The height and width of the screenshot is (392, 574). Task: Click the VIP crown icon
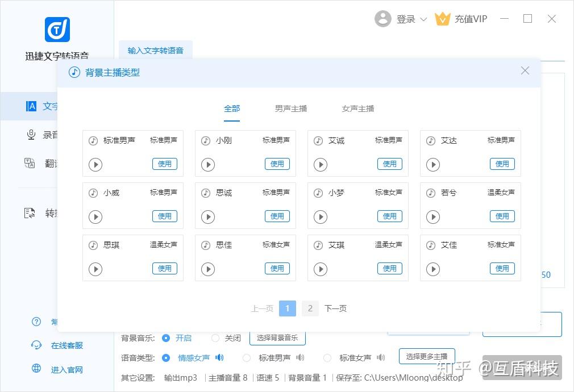[x=442, y=19]
